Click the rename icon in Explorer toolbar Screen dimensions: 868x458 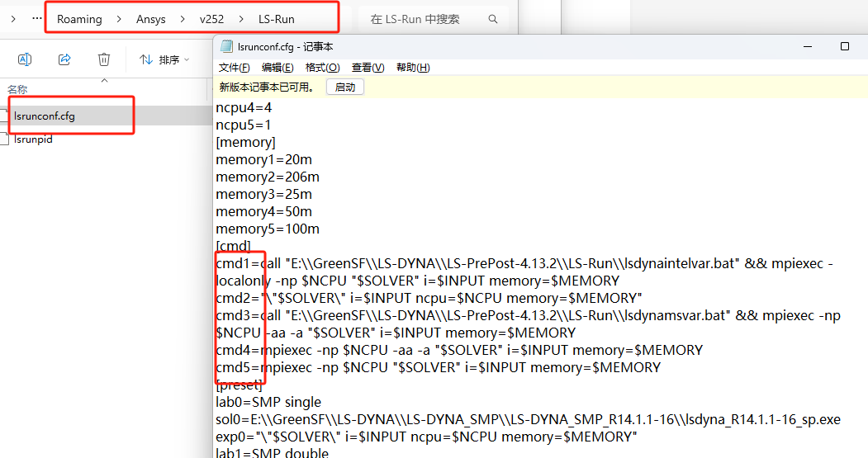pyautogui.click(x=25, y=59)
